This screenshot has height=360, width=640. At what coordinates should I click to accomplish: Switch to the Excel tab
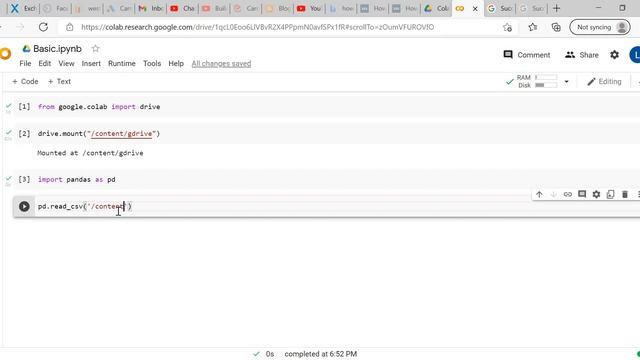[23, 8]
